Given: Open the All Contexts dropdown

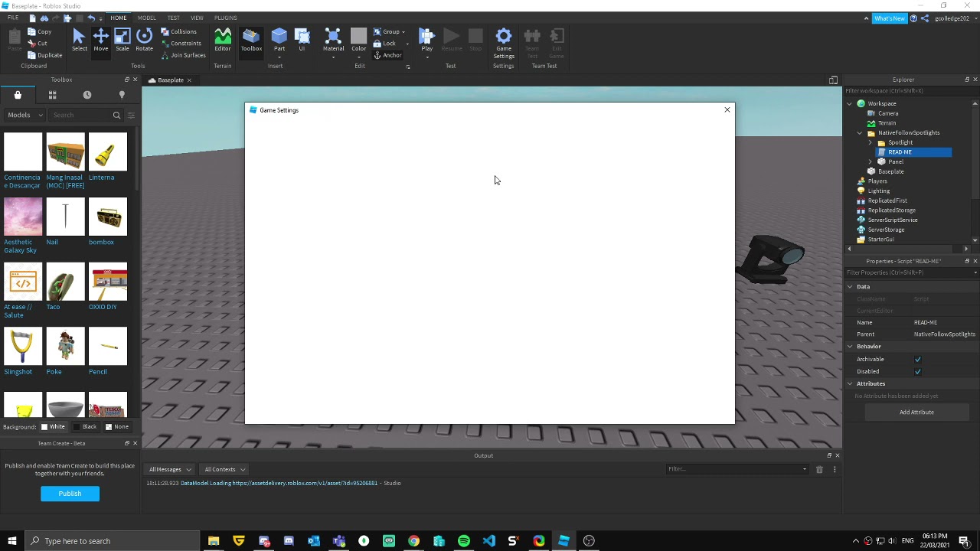Looking at the screenshot, I should [x=224, y=469].
